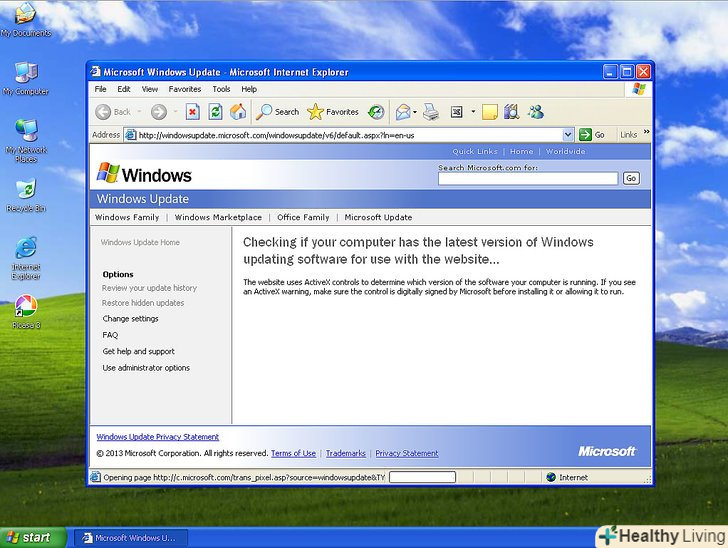728x548 pixels.
Task: Open the Terms of Use link
Action: coord(293,453)
